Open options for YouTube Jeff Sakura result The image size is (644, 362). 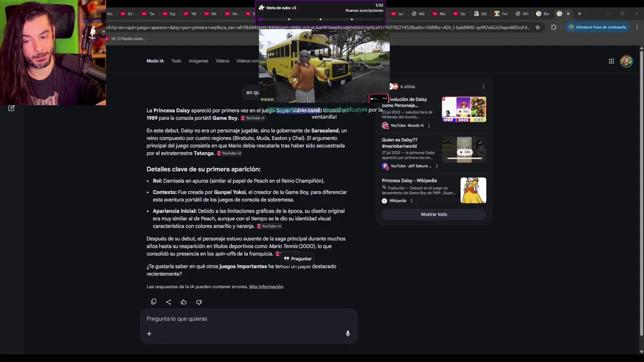click(436, 166)
